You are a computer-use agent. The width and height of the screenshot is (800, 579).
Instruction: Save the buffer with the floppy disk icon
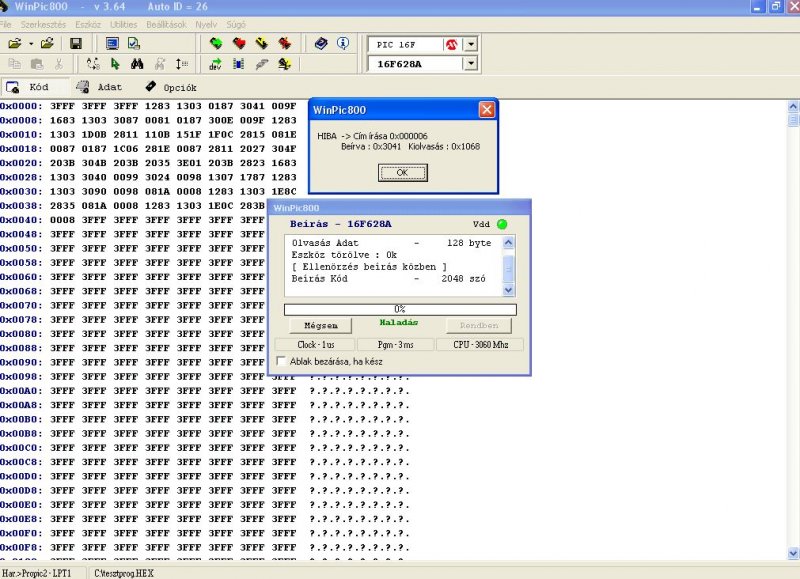tap(76, 44)
